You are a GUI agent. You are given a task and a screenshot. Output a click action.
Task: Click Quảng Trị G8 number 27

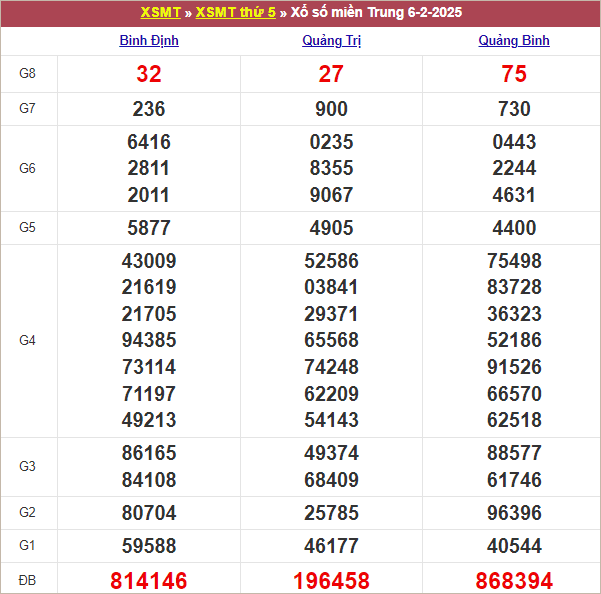(331, 74)
